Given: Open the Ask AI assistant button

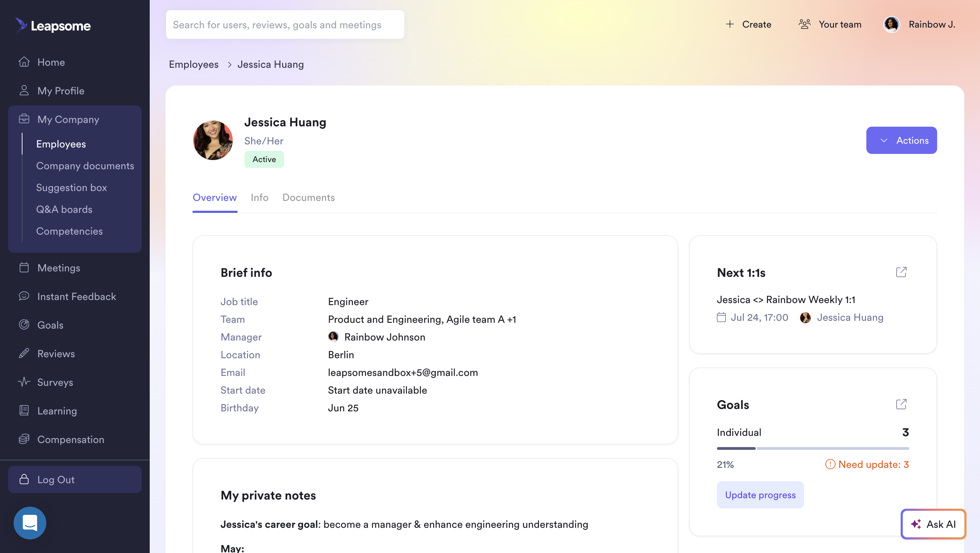Looking at the screenshot, I should pos(933,524).
